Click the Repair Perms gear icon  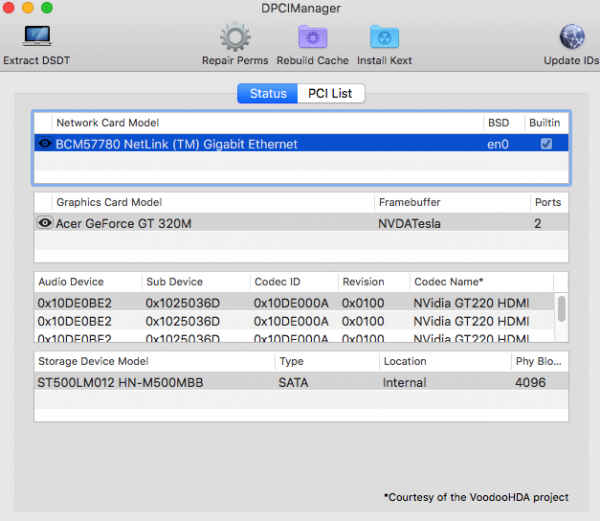tap(234, 39)
